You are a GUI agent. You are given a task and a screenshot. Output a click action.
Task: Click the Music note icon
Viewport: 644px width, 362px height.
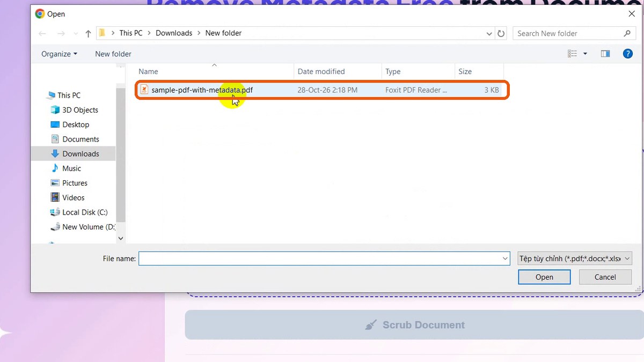(x=55, y=168)
